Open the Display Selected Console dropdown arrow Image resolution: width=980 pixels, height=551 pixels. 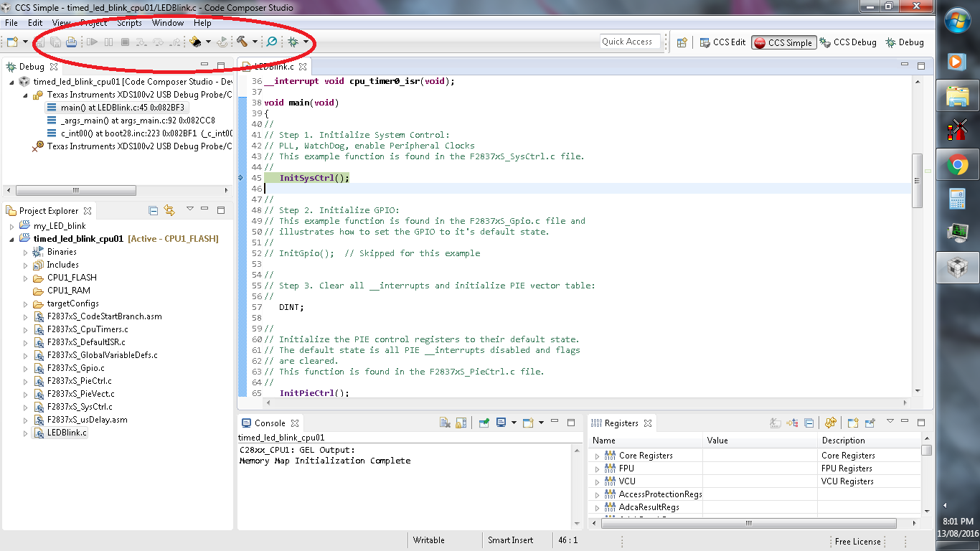[x=514, y=423]
